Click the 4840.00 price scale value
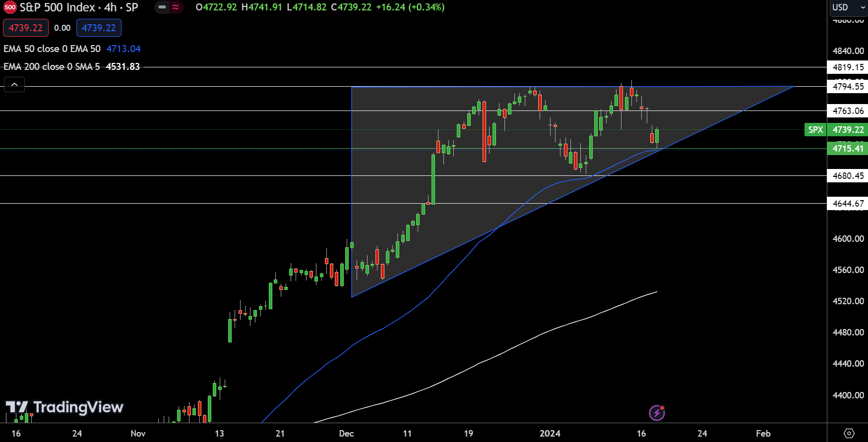The image size is (868, 442). pyautogui.click(x=848, y=51)
